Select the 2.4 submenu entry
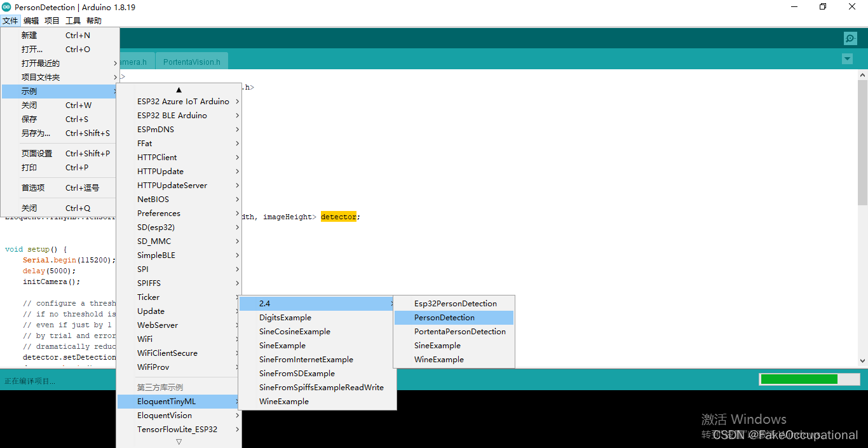This screenshot has width=868, height=448. [x=318, y=304]
